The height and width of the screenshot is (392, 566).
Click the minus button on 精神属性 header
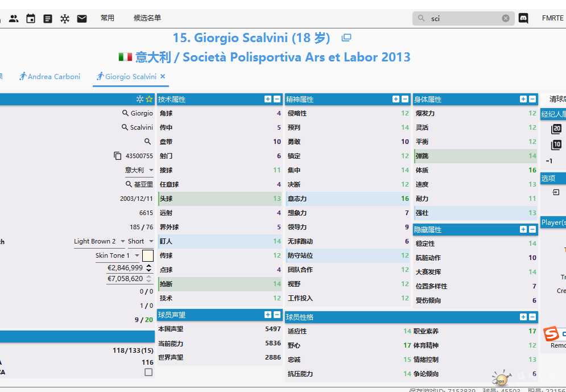405,99
